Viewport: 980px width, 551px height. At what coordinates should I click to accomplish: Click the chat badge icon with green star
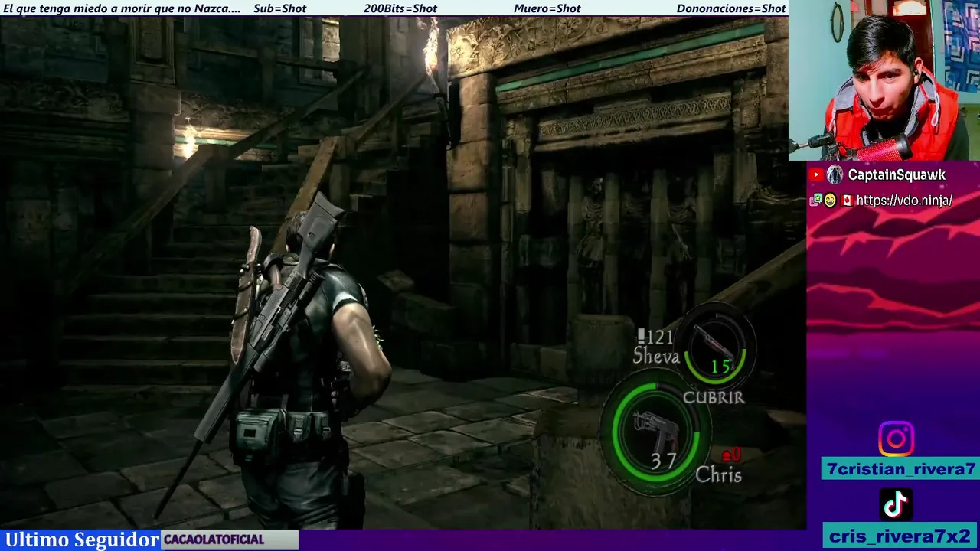(817, 201)
